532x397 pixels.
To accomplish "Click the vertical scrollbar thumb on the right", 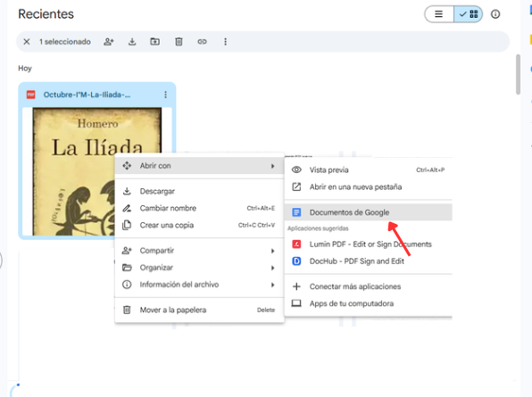I will click(x=518, y=75).
